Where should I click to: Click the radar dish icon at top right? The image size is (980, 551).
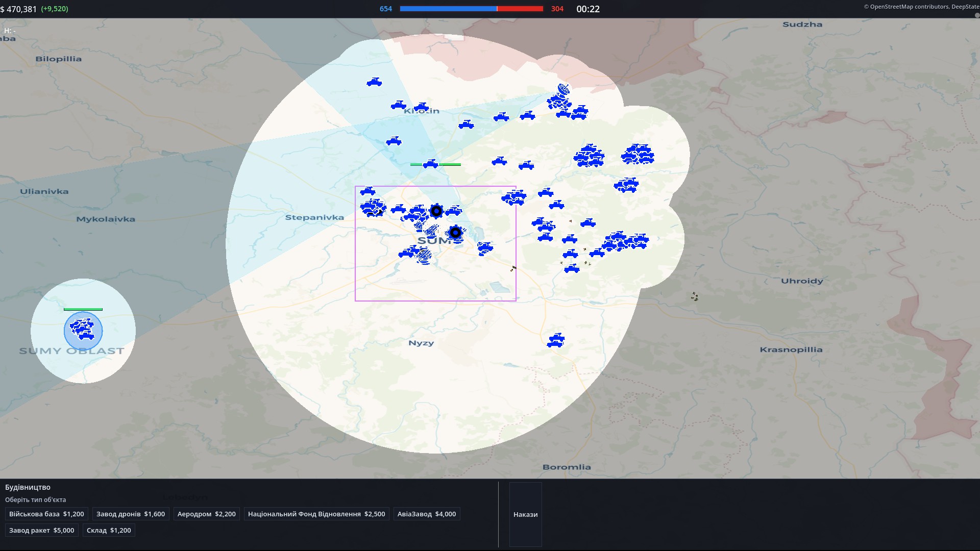coord(563,90)
